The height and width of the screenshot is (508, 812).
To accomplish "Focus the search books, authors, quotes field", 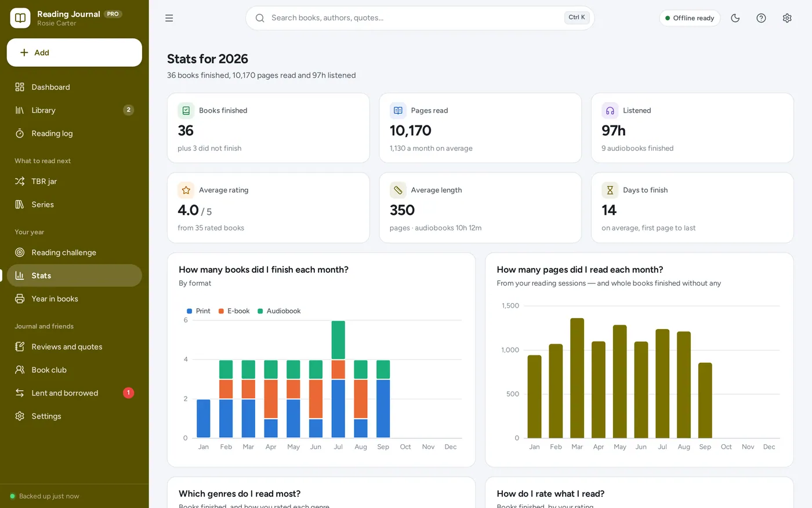I will (x=420, y=18).
